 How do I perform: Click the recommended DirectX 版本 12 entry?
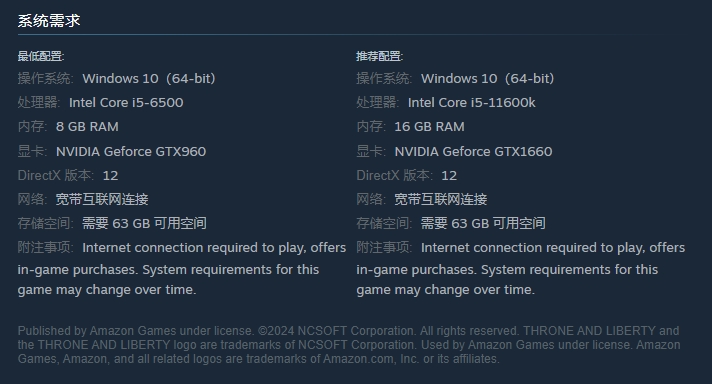[407, 175]
